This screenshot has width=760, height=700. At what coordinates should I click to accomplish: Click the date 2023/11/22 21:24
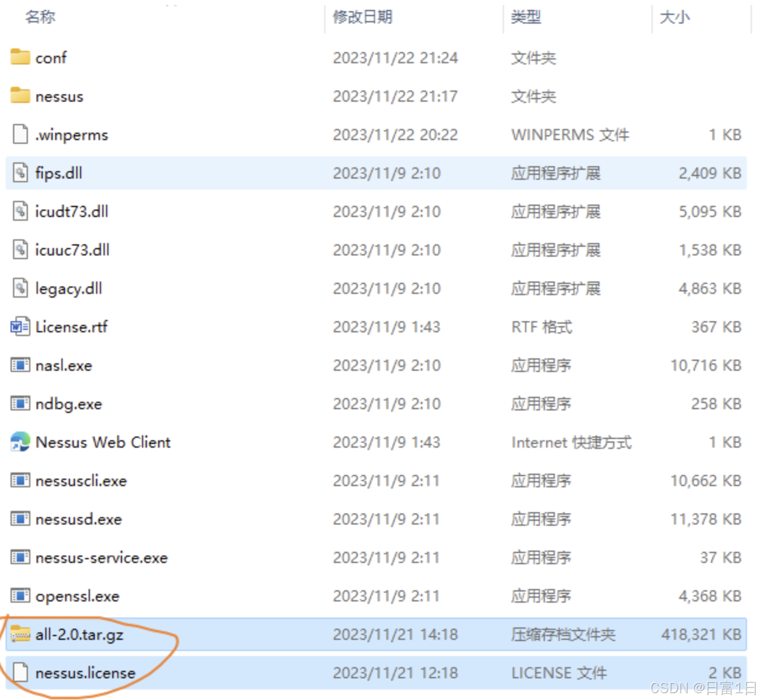point(395,58)
